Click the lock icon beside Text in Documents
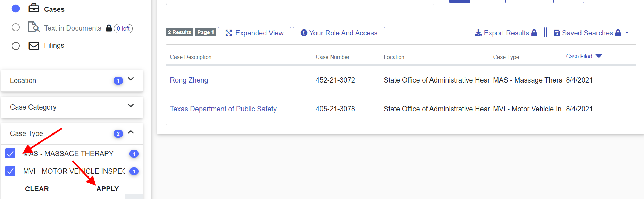 point(109,28)
